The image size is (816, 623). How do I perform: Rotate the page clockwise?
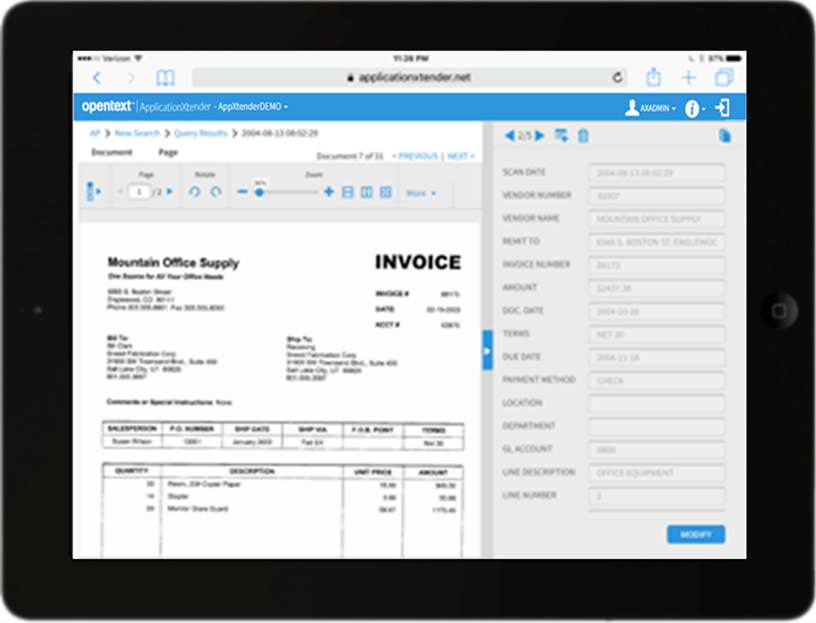click(216, 192)
